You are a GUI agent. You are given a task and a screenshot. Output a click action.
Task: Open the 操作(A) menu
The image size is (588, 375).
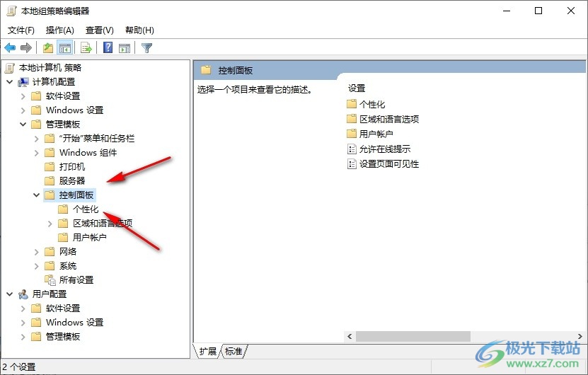click(x=60, y=30)
